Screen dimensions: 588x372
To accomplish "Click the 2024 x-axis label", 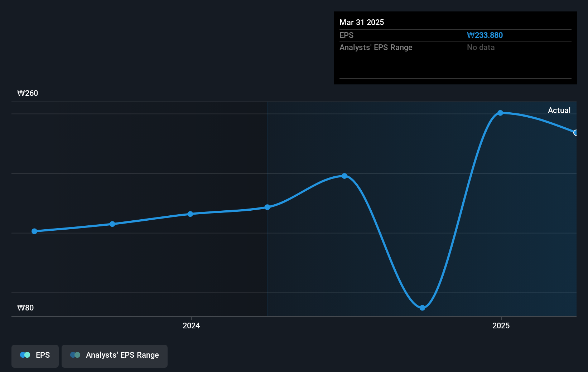I will pos(191,325).
